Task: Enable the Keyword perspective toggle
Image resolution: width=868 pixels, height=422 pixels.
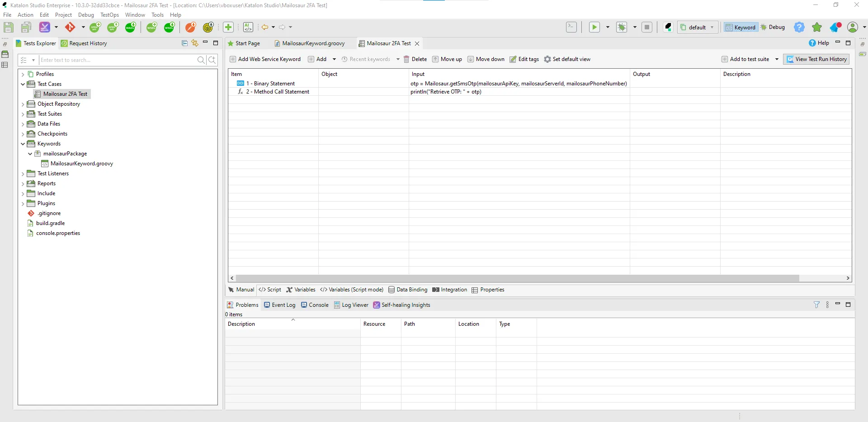Action: [x=740, y=27]
